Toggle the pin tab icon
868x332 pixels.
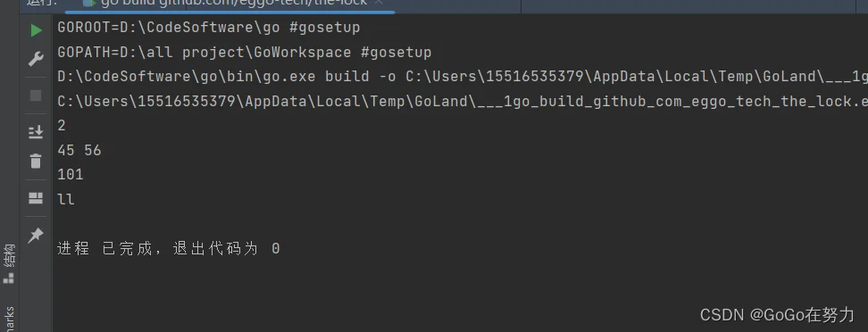[36, 236]
